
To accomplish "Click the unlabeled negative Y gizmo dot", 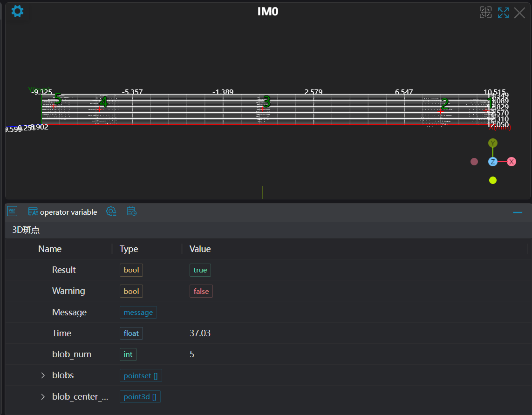I will coord(493,180).
